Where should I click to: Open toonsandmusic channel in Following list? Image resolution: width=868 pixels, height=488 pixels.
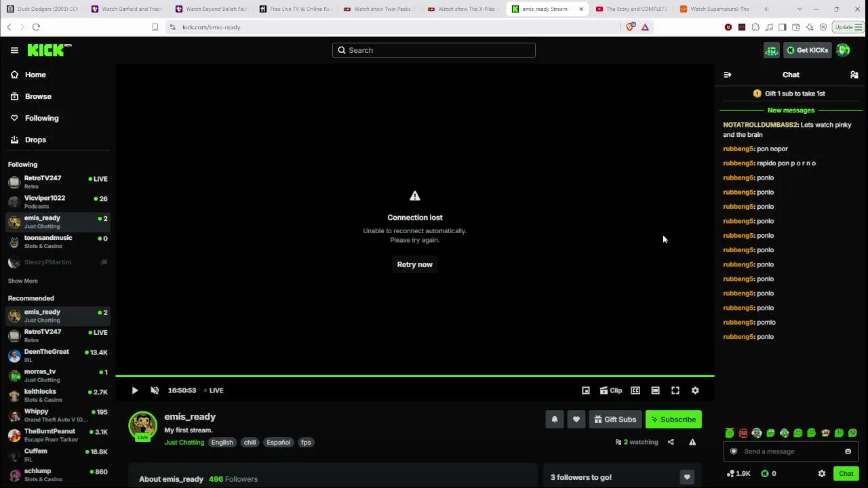58,241
